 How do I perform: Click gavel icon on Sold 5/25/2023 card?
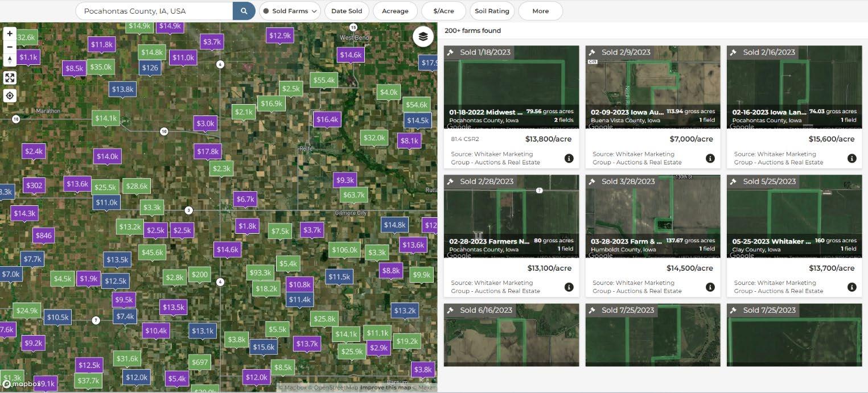point(734,181)
